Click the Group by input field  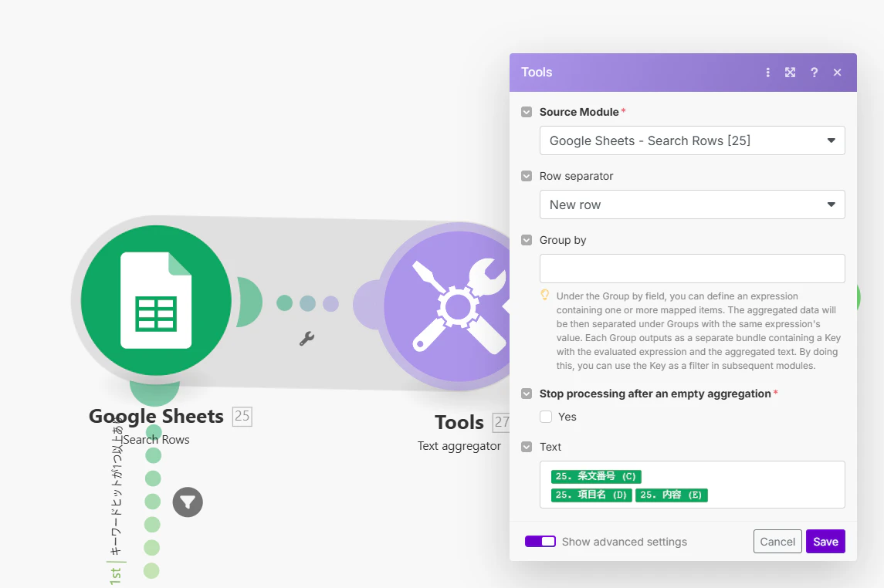(x=693, y=269)
